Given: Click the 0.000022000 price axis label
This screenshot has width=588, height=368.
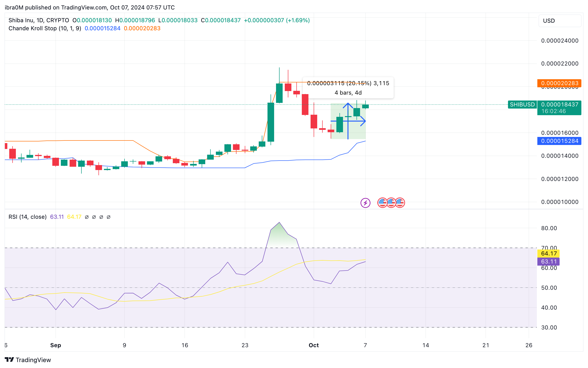Looking at the screenshot, I should (x=560, y=64).
